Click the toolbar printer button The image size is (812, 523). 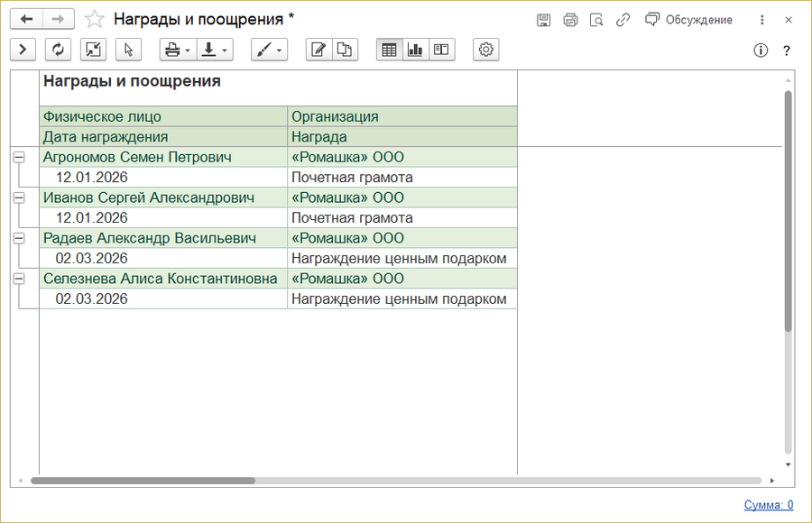tap(172, 50)
